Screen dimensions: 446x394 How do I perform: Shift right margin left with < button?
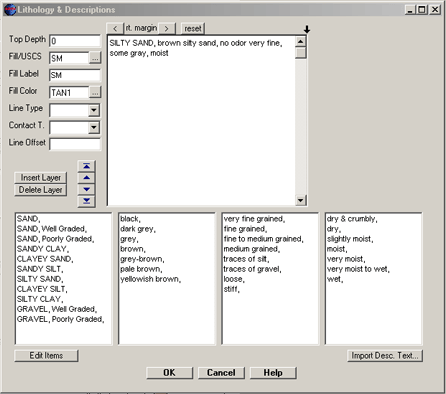(115, 29)
